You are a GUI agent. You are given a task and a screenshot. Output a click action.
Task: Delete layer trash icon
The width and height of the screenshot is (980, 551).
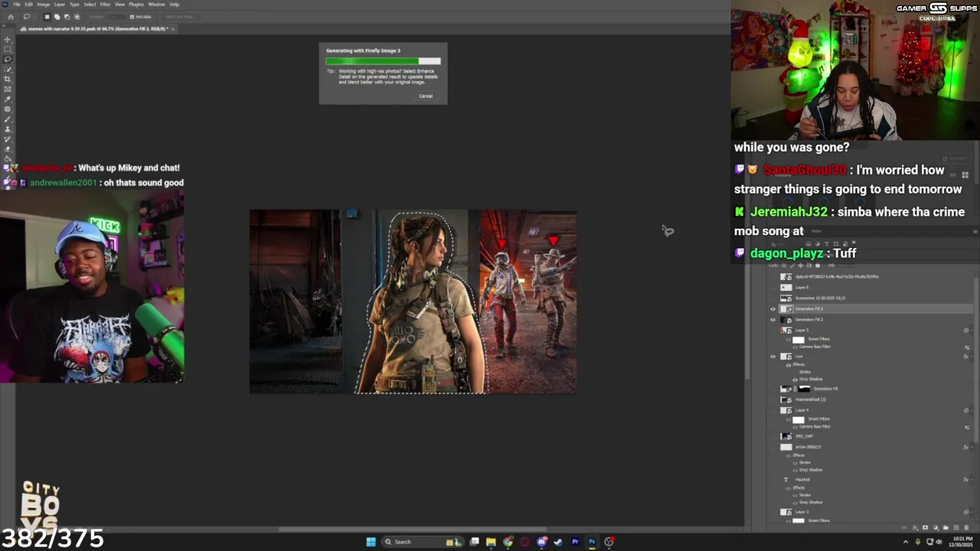(966, 527)
